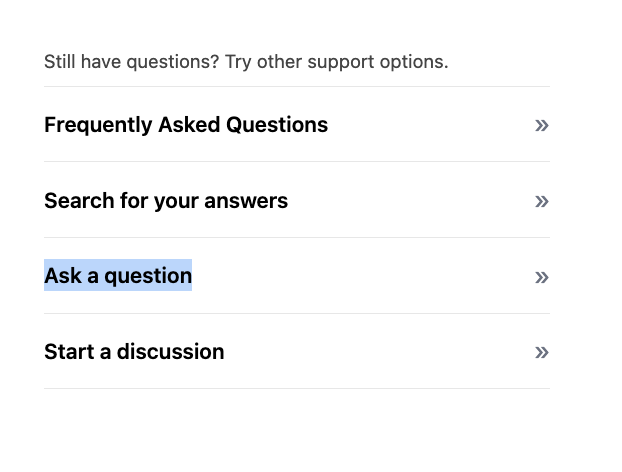Click the blue-highlighted text selection
This screenshot has height=472, width=622.
coord(118,276)
